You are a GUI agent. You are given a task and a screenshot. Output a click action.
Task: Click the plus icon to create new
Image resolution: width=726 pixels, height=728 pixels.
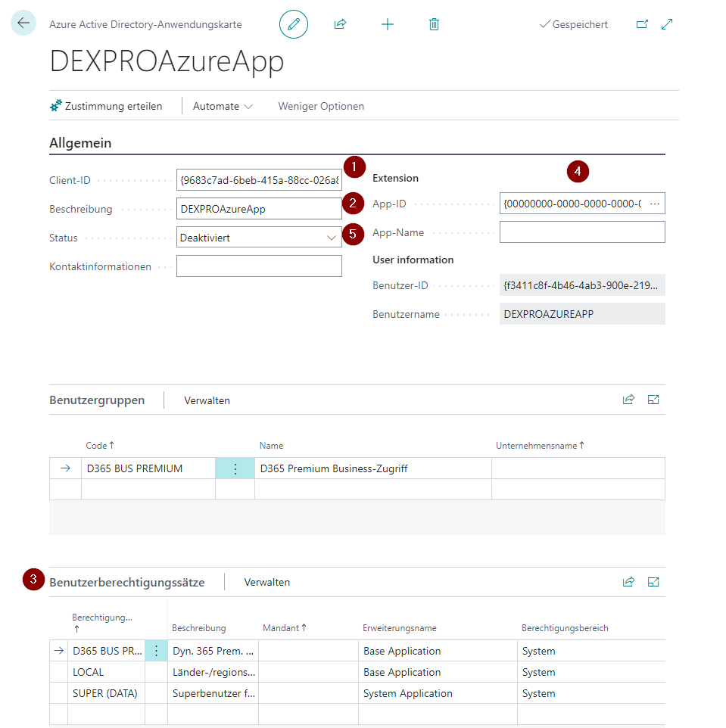click(x=388, y=24)
